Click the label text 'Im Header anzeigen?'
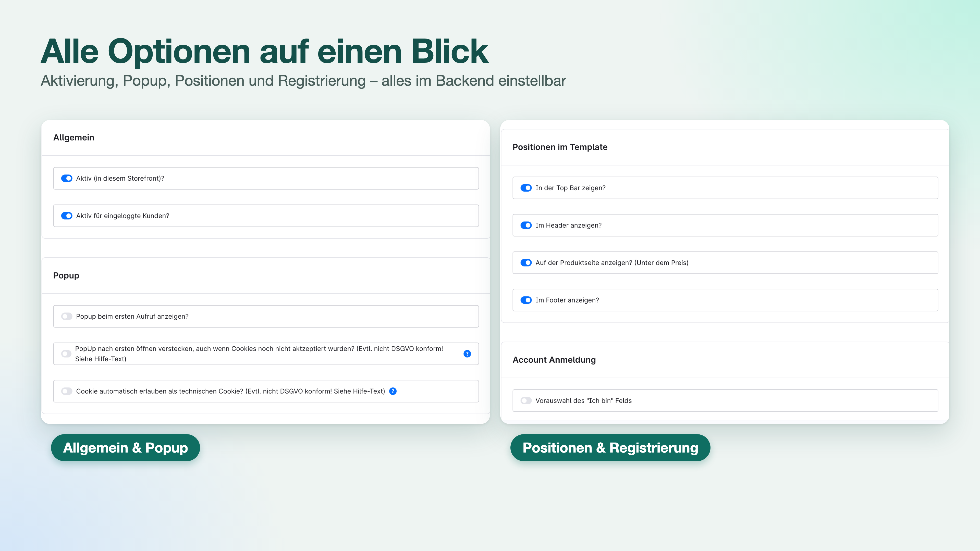Image resolution: width=980 pixels, height=551 pixels. tap(568, 225)
